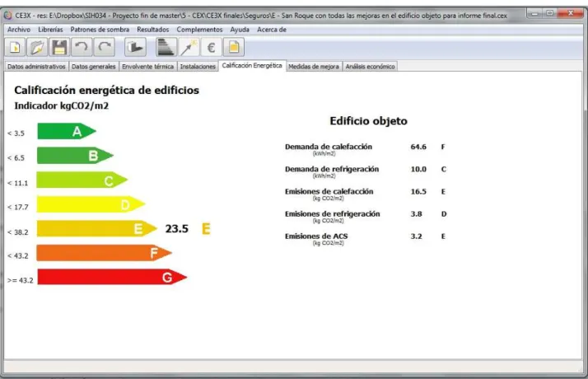This screenshot has height=379, width=588.
Task: Click 'Emisiones de refrigeración' label
Action: (332, 214)
